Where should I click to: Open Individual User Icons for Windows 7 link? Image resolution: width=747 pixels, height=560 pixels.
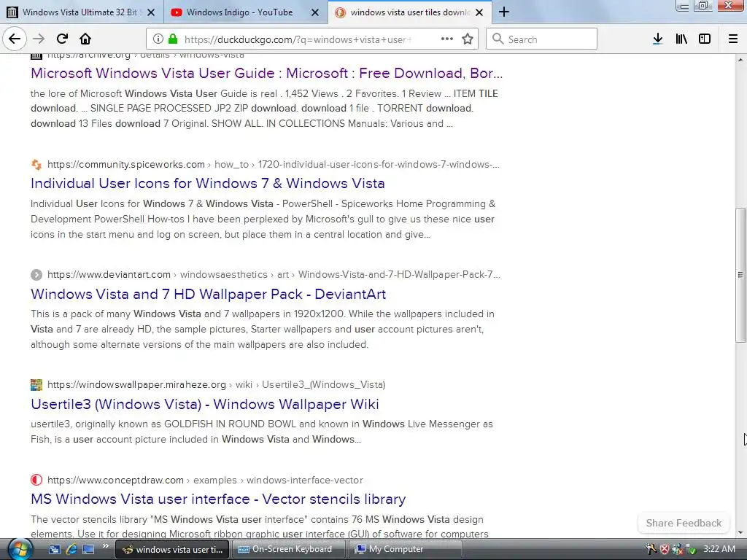[x=208, y=183]
